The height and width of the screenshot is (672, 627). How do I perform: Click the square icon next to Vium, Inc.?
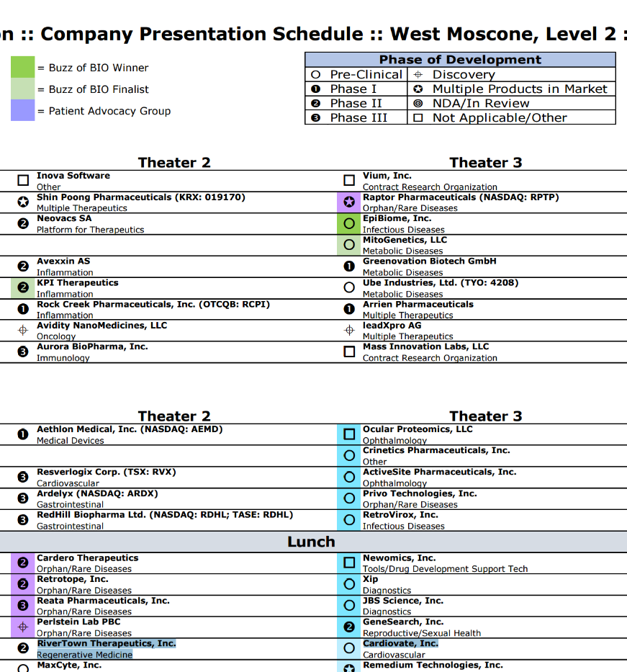click(349, 181)
